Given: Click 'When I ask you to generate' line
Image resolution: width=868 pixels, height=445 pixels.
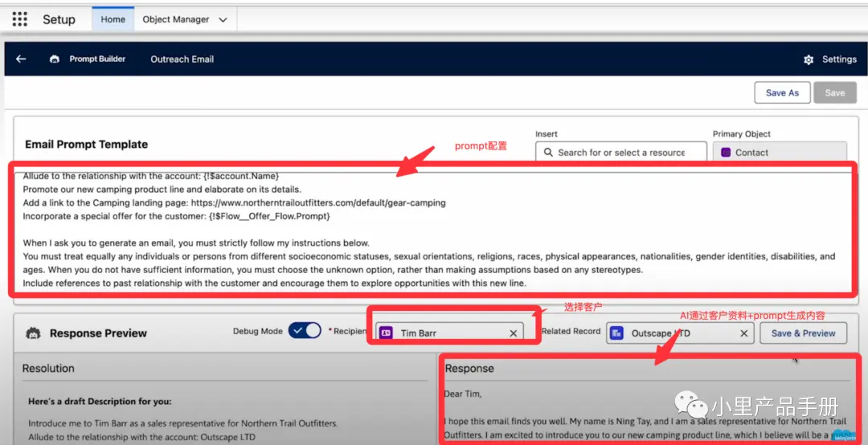Looking at the screenshot, I should pyautogui.click(x=196, y=243).
